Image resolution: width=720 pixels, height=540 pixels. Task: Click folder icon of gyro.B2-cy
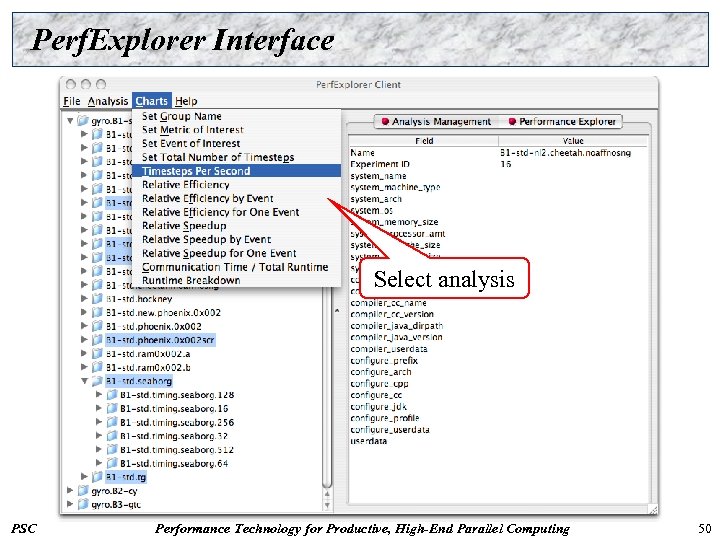83,490
